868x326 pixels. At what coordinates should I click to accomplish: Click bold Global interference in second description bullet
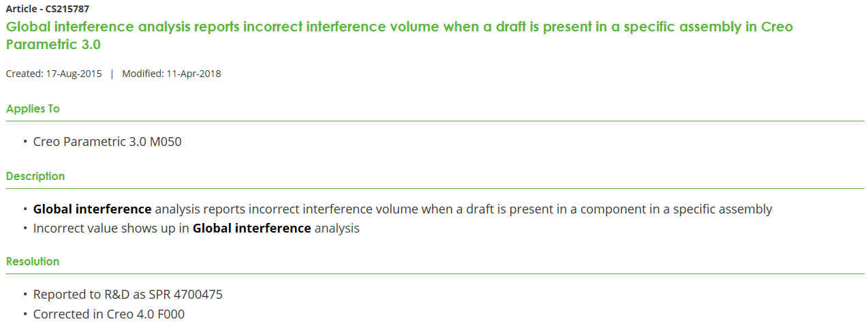(x=251, y=228)
